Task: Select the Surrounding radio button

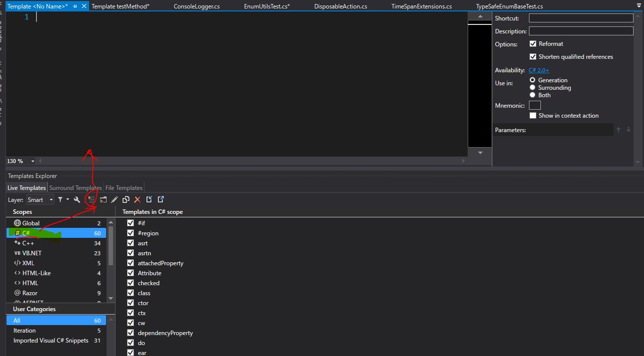Action: click(x=532, y=88)
